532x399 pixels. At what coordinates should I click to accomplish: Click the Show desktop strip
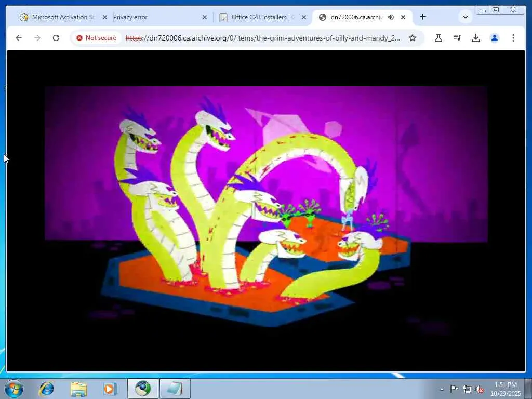coord(528,389)
